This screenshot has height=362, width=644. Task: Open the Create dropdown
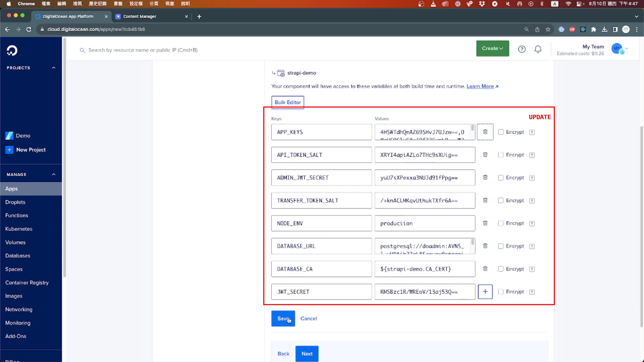pos(492,48)
